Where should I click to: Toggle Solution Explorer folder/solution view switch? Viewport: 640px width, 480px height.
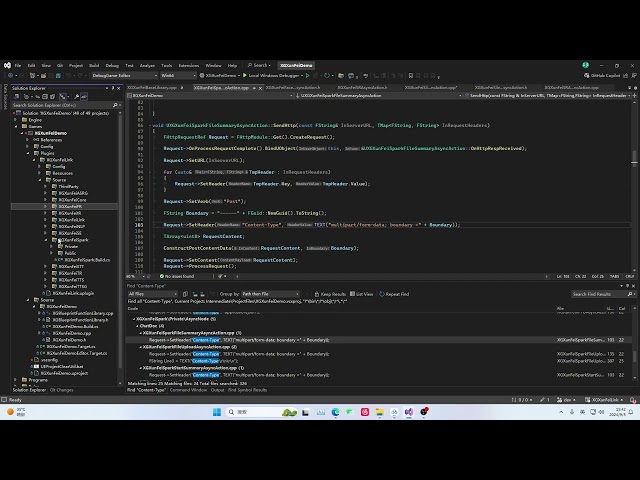[63, 97]
